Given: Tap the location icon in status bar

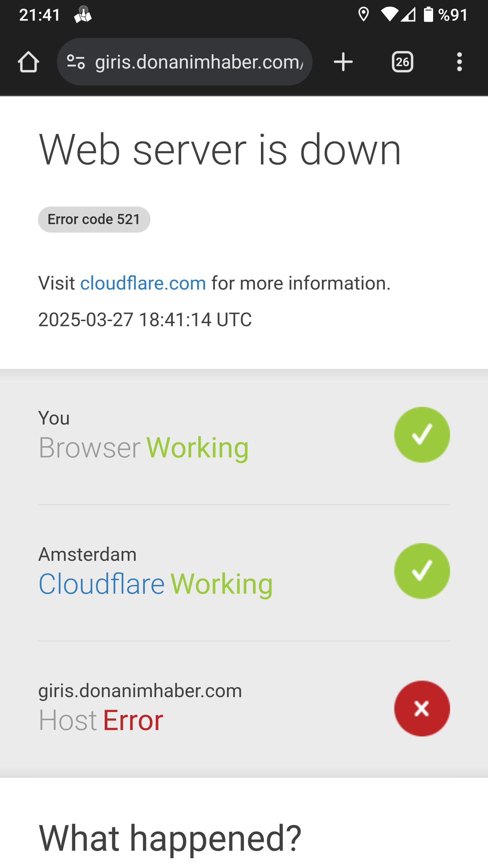Looking at the screenshot, I should (363, 15).
